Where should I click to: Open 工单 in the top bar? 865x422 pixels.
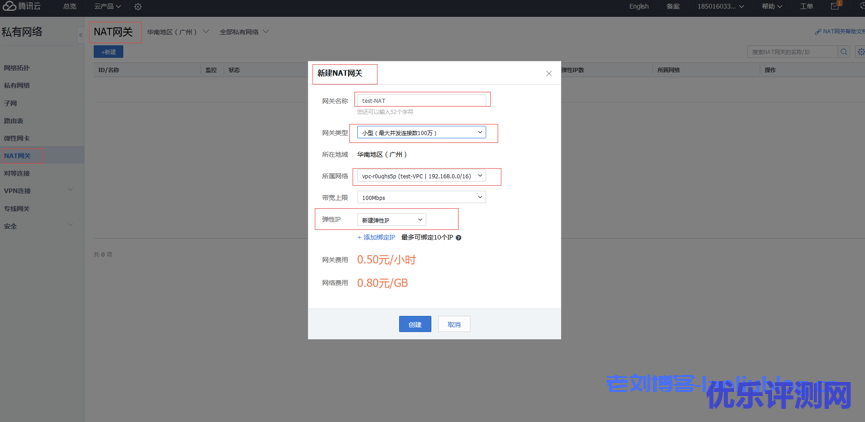807,7
